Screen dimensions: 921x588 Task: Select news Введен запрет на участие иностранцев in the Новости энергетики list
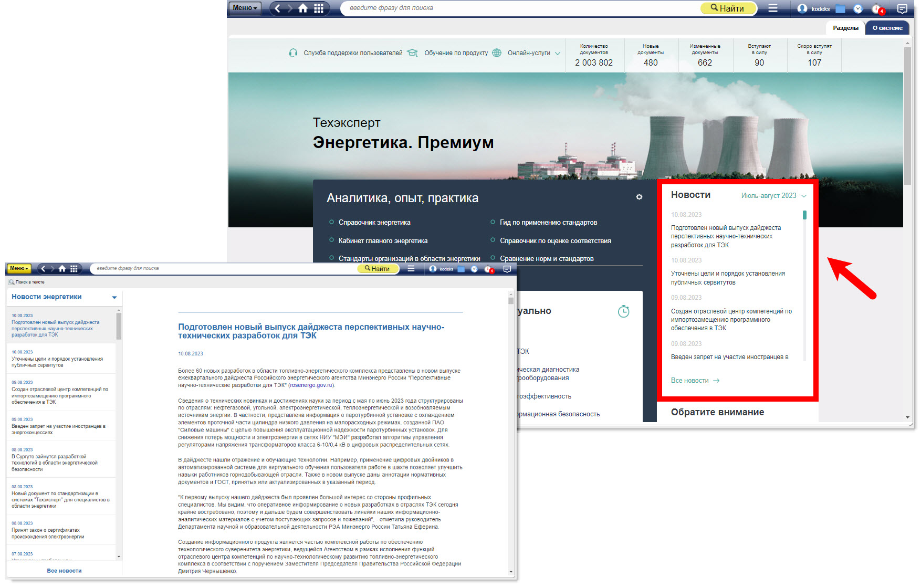[60, 426]
